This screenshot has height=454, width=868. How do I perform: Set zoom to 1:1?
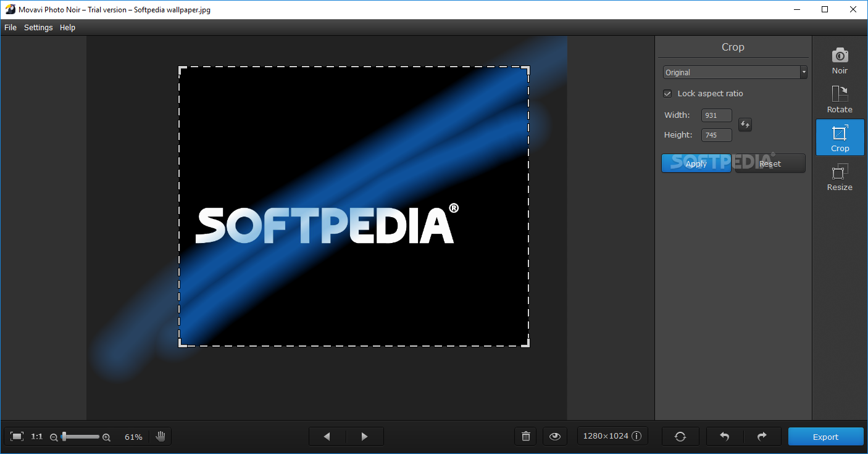pos(37,437)
